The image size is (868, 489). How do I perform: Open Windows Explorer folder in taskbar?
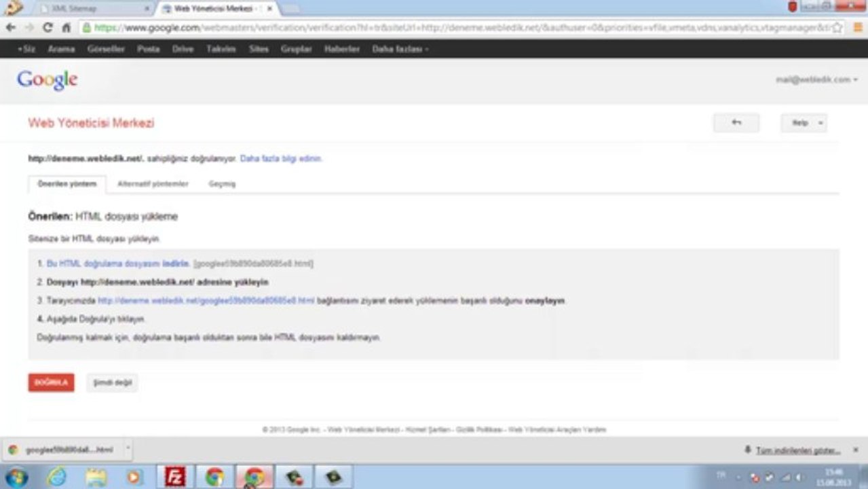coord(96,477)
